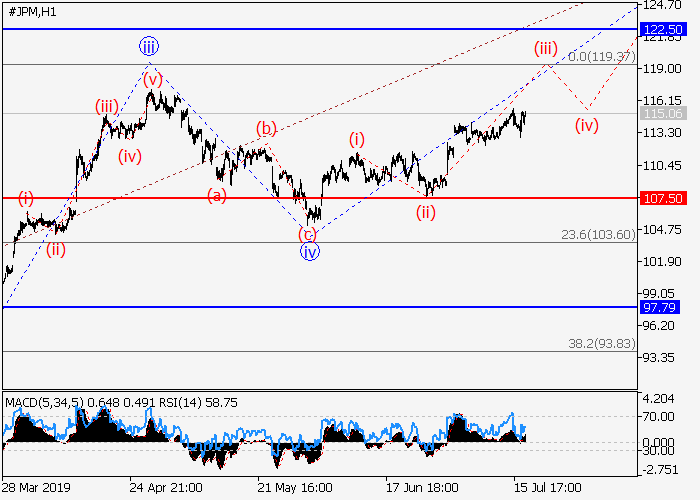Click the 24 Apr 21:00 time axis label
Screen dimensions: 700x500
point(165,486)
